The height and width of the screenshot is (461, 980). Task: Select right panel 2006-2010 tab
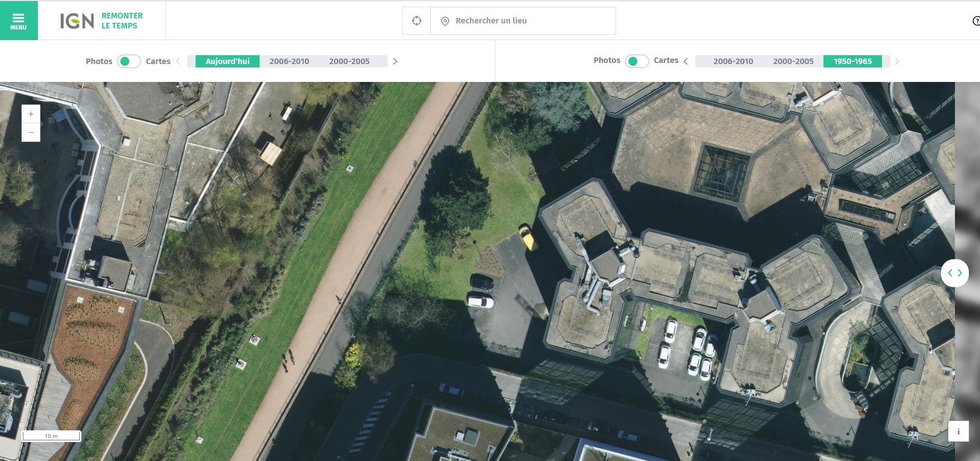[733, 61]
